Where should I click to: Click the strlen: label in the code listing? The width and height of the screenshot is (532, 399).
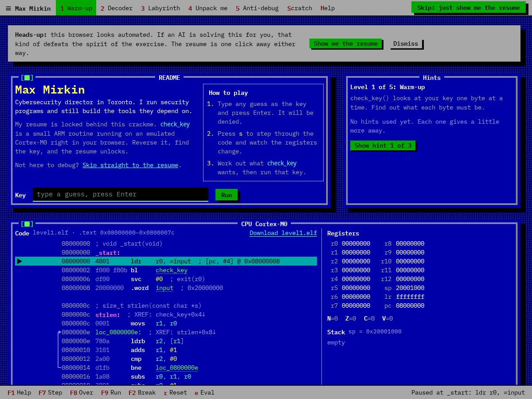108,314
